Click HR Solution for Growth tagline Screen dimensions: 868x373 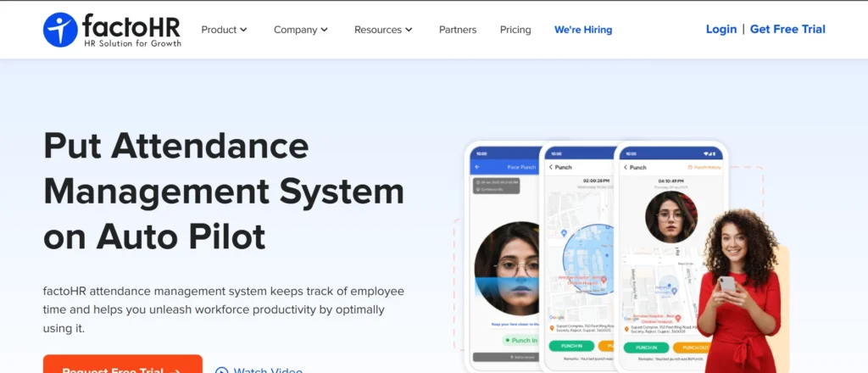tap(132, 43)
